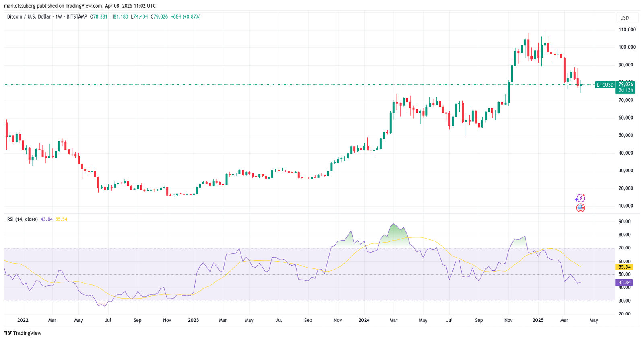Click the 1W timeframe label in header
Viewport: 644px width, 340px height.
tap(58, 16)
